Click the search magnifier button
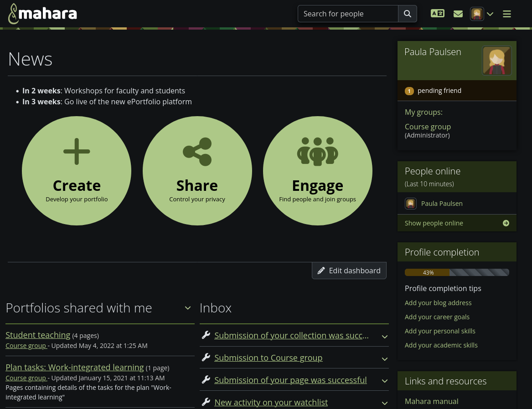The width and height of the screenshot is (532, 409). coord(408,14)
